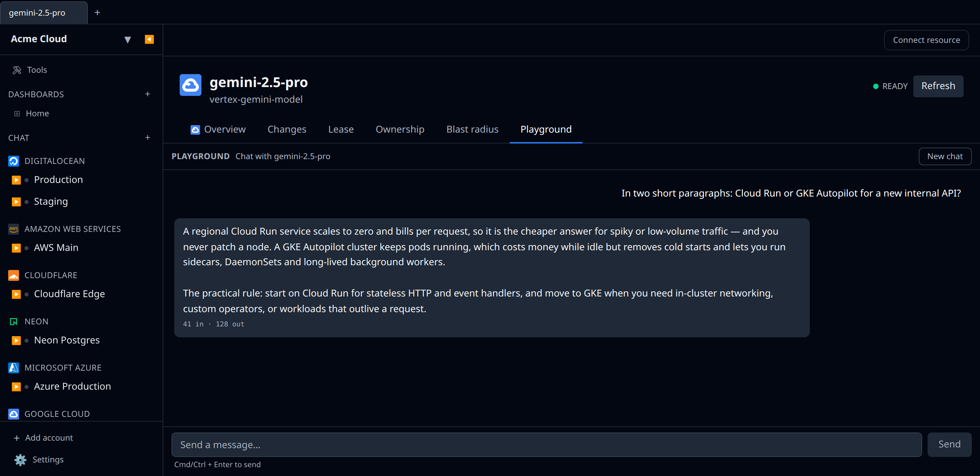Select the Staging account label
The image size is (980, 476).
pos(51,201)
